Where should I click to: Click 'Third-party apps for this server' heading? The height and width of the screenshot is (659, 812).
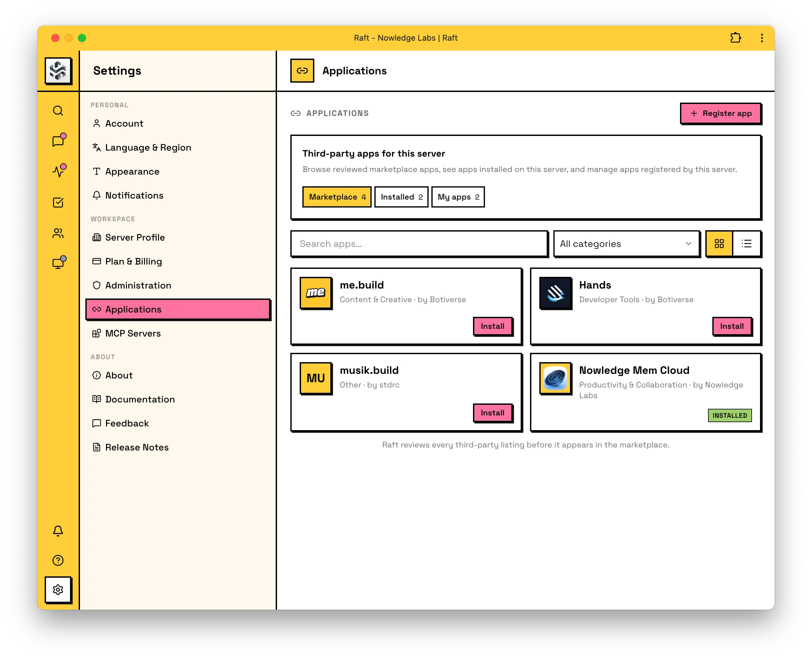(x=373, y=153)
